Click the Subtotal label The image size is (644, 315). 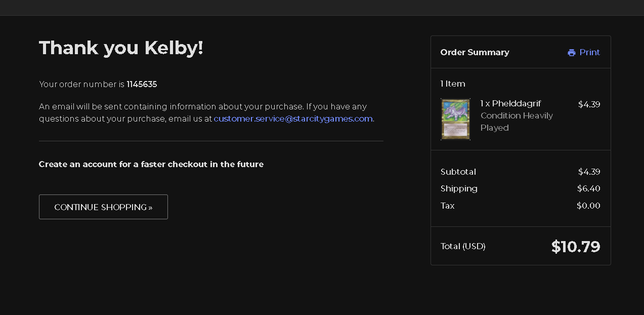[x=458, y=172]
